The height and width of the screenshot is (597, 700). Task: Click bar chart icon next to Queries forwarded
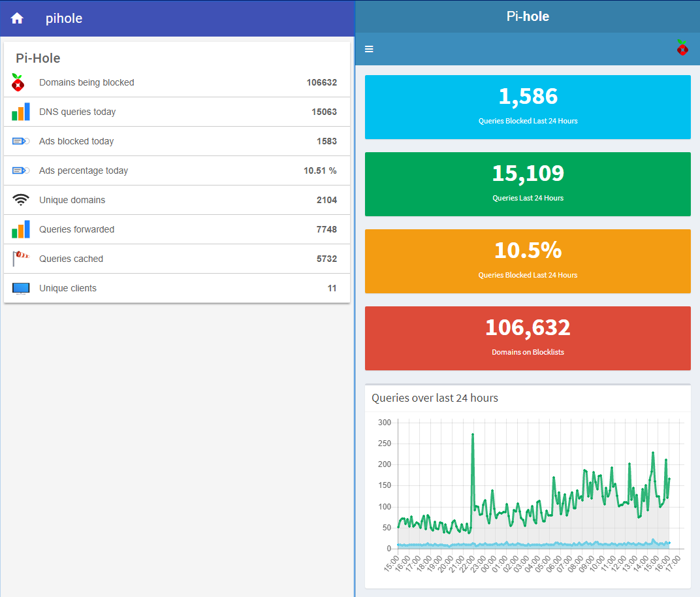tap(21, 229)
